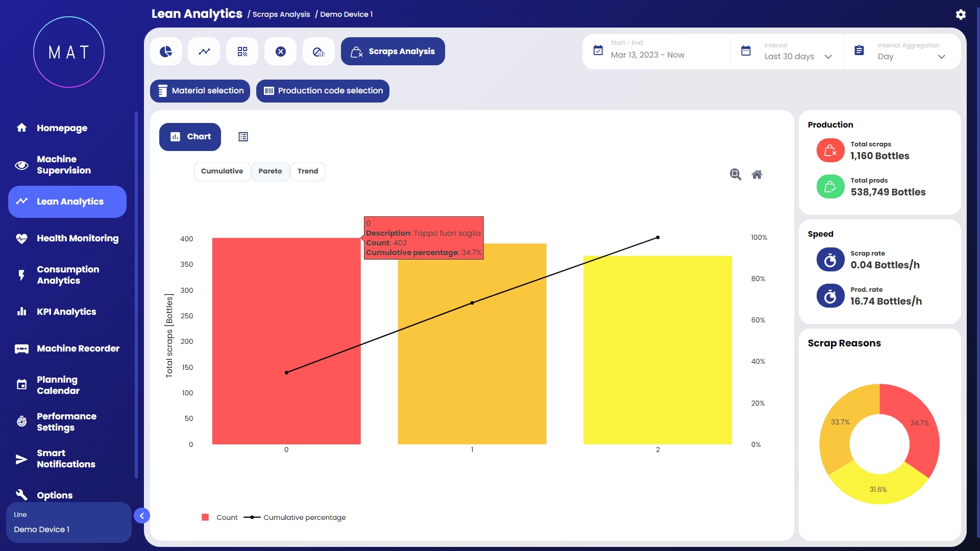
Task: Open the gauge chart toolbar icon
Action: [x=318, y=52]
